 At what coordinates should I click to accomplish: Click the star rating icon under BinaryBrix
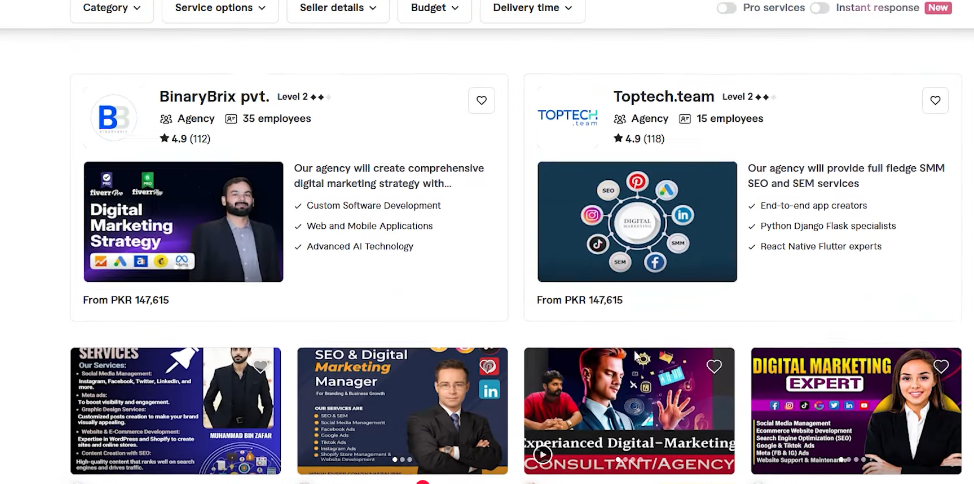tap(165, 139)
